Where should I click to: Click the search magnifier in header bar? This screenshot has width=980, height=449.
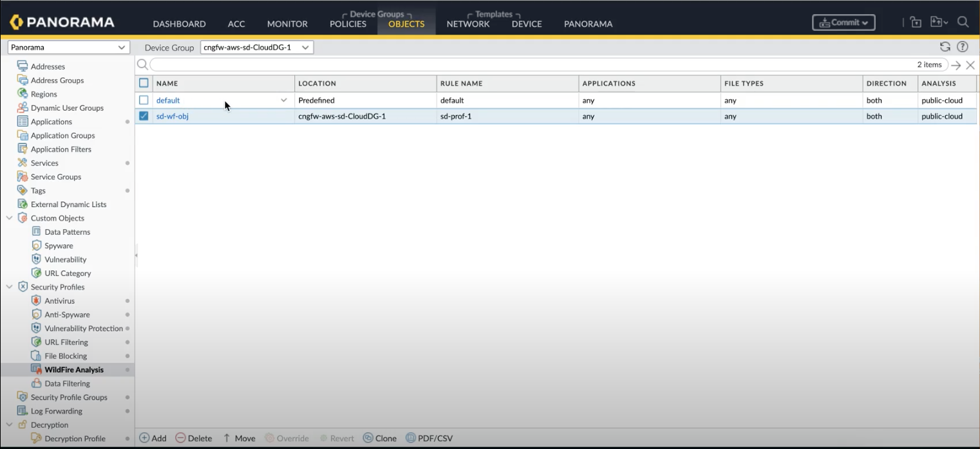963,23
